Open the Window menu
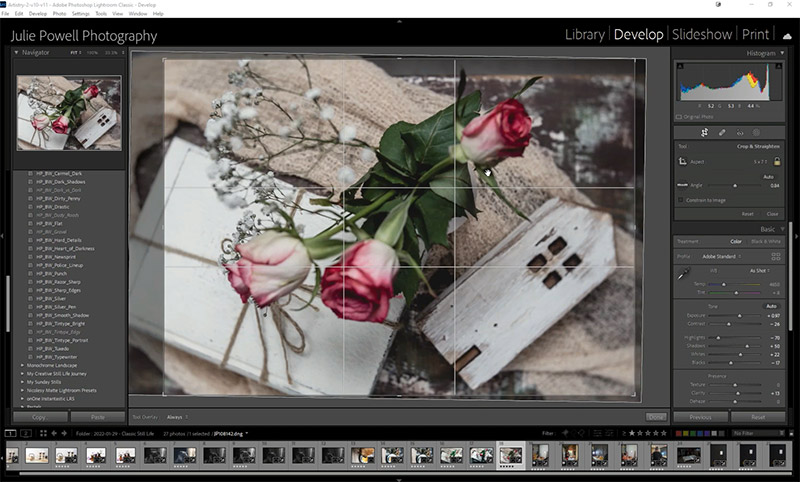This screenshot has height=482, width=800. click(137, 14)
